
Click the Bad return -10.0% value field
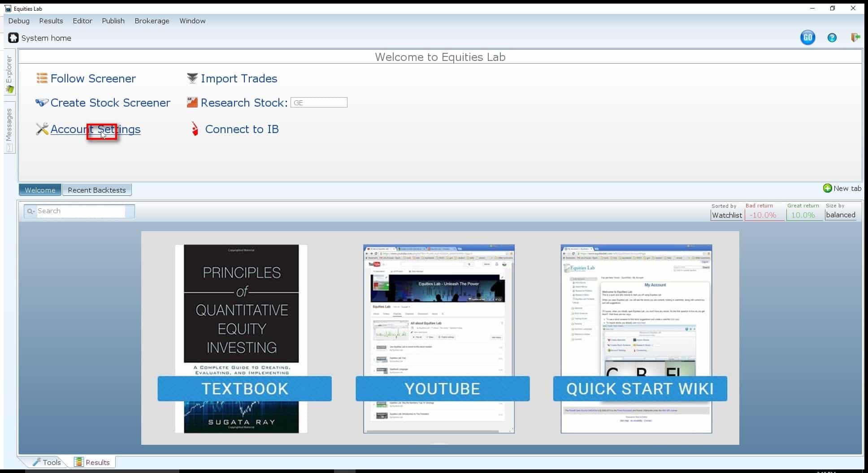click(x=764, y=215)
